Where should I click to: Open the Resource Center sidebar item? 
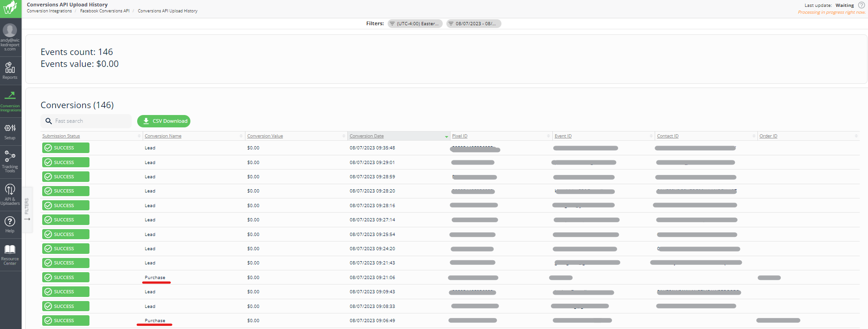10,255
